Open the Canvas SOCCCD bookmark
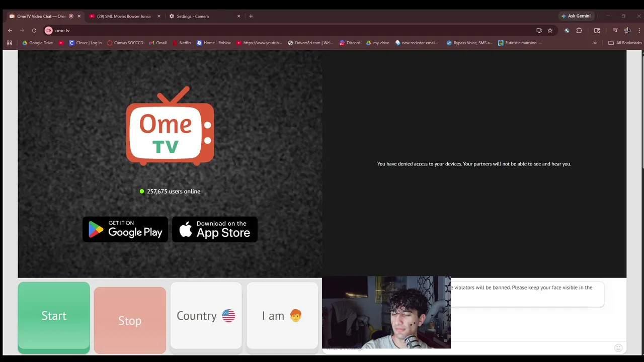Viewport: 644px width, 362px height. coord(125,43)
